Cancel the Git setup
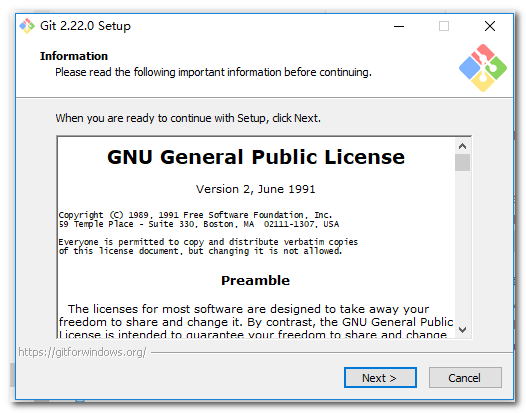This screenshot has width=526, height=413. tap(465, 378)
